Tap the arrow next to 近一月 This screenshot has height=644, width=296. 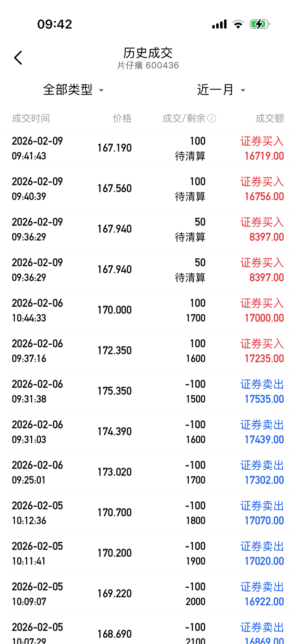coord(243,90)
